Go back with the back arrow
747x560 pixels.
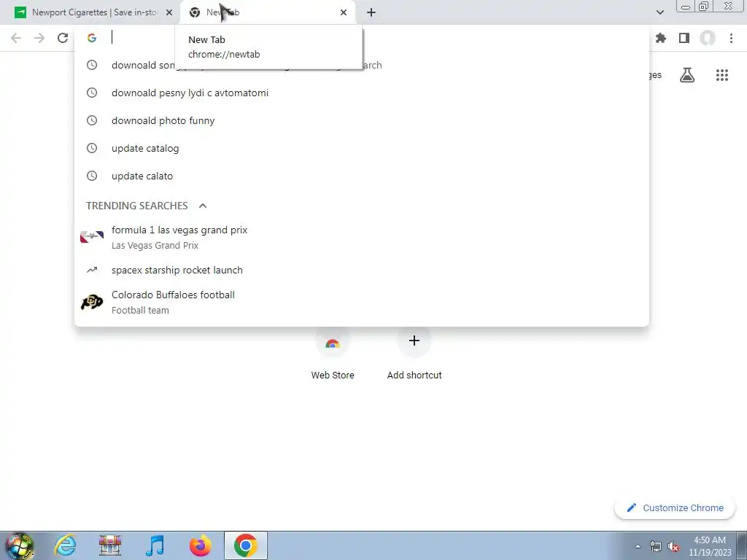(x=16, y=38)
